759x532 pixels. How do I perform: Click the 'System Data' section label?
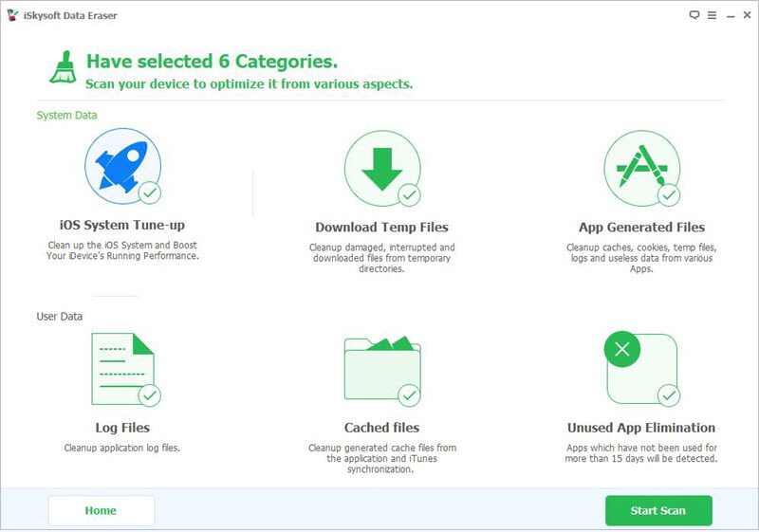(66, 115)
